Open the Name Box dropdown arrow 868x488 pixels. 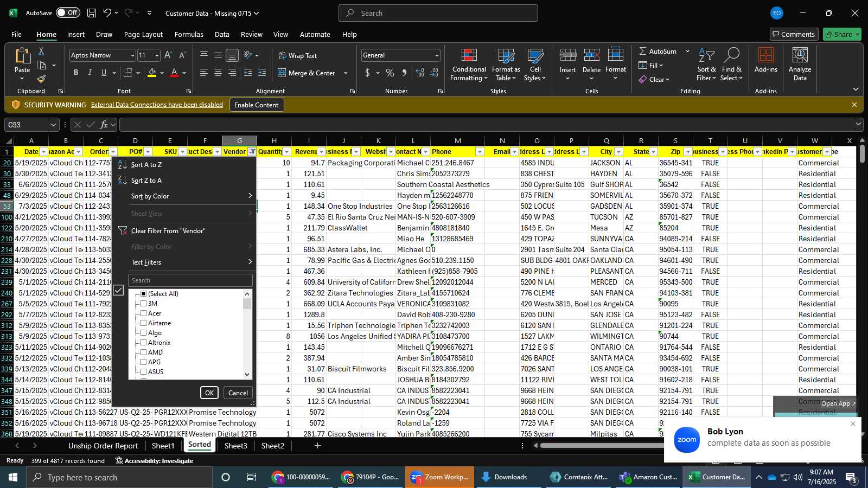(x=53, y=125)
